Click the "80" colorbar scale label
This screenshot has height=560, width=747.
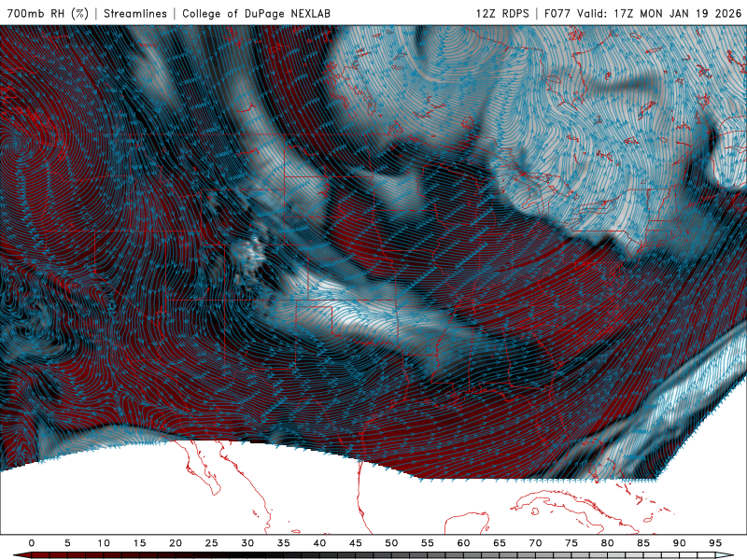tap(608, 543)
